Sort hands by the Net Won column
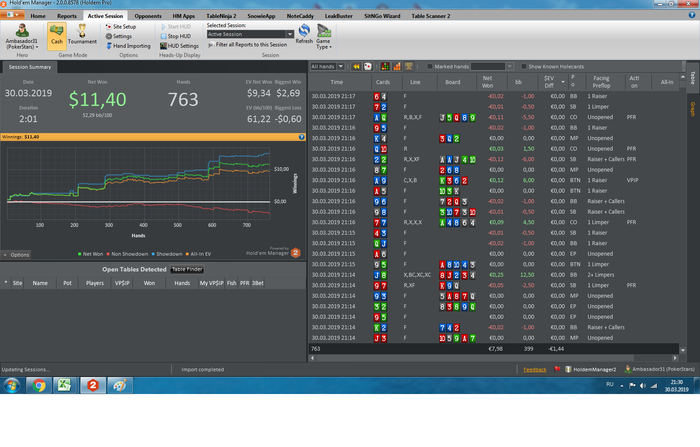The width and height of the screenshot is (700, 447). pyautogui.click(x=487, y=82)
